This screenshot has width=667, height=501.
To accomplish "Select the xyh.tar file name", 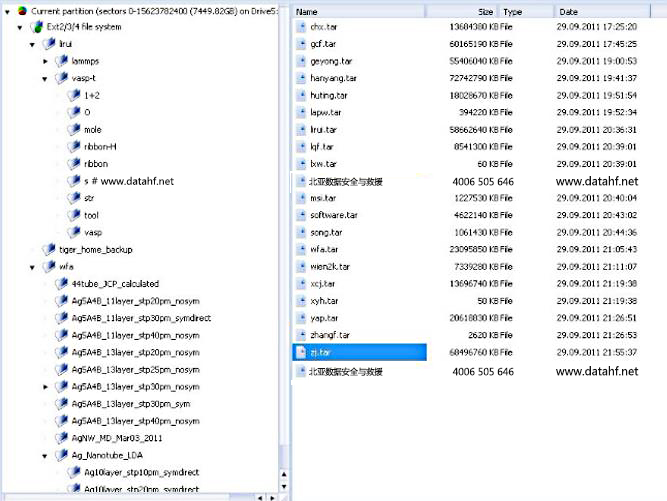I will coord(324,301).
